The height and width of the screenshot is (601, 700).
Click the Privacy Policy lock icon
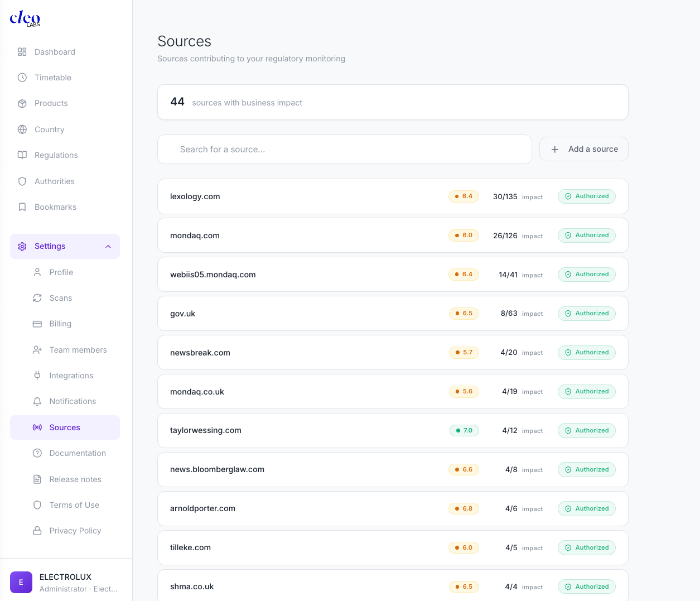click(x=37, y=531)
